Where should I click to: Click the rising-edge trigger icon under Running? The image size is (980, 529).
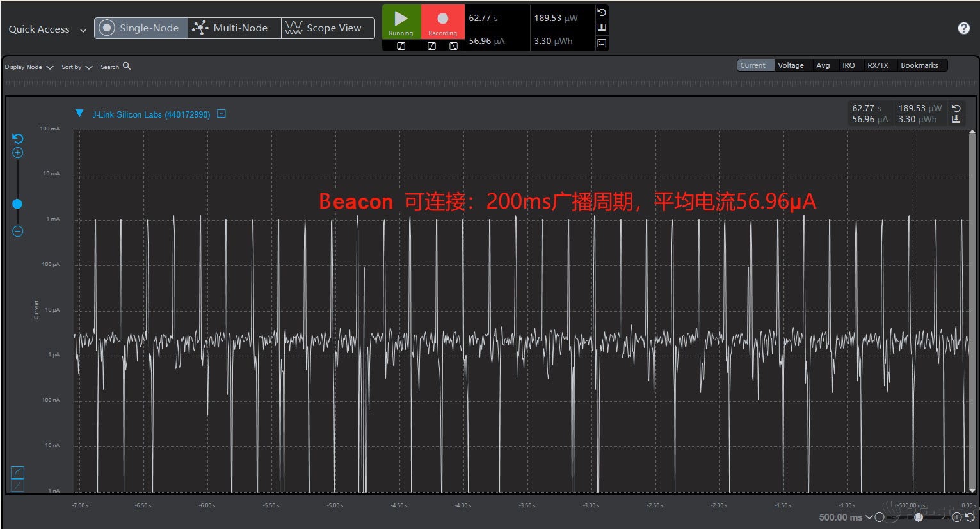pyautogui.click(x=401, y=46)
